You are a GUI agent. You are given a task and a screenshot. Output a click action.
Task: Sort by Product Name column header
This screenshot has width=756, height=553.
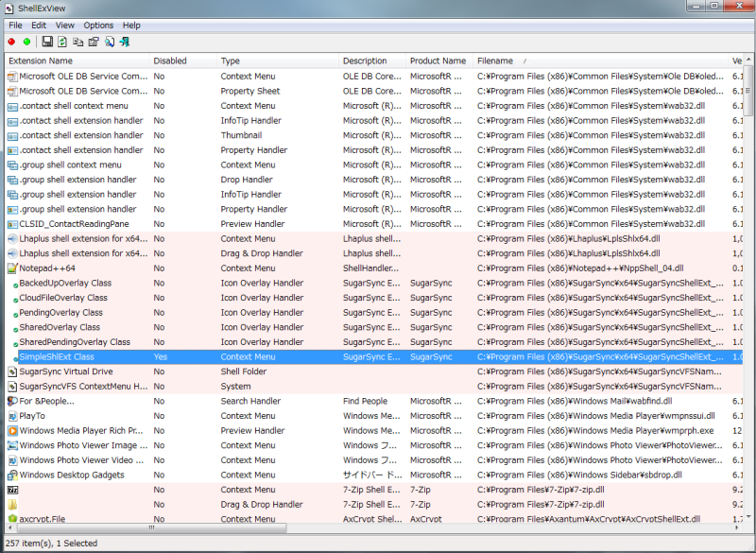tap(439, 60)
